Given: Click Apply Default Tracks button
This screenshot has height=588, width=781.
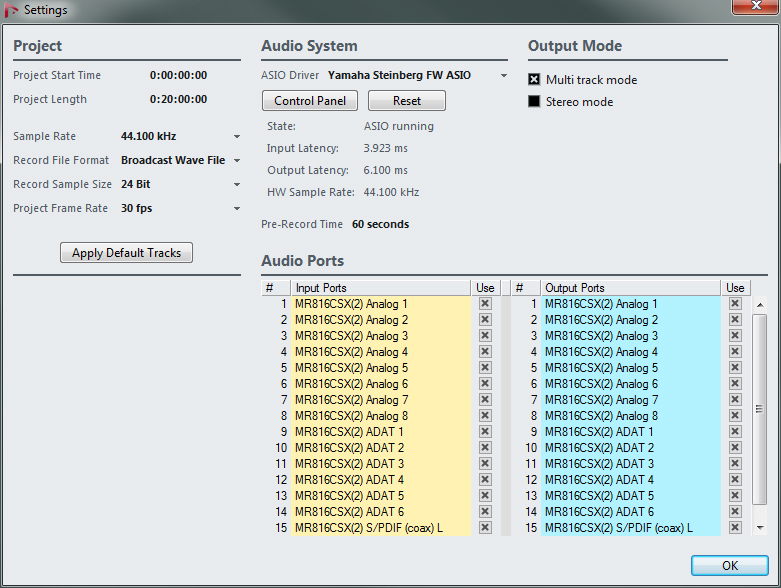Looking at the screenshot, I should click(127, 253).
